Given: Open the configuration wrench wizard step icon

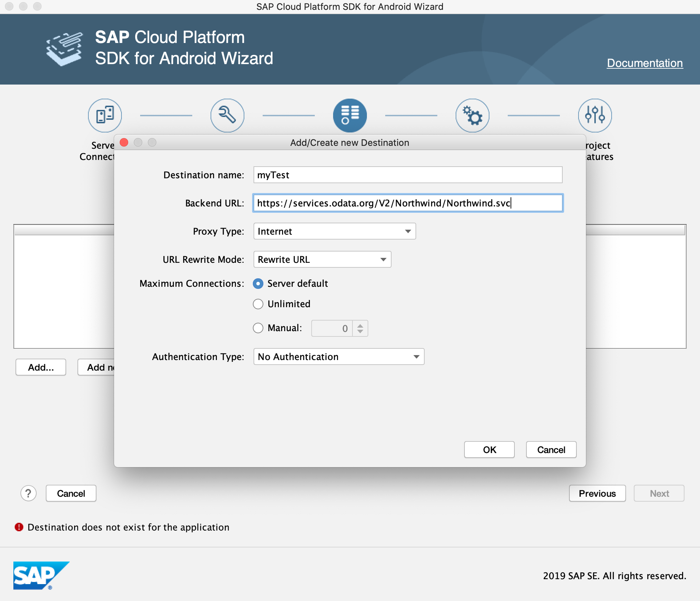Looking at the screenshot, I should coord(227,115).
